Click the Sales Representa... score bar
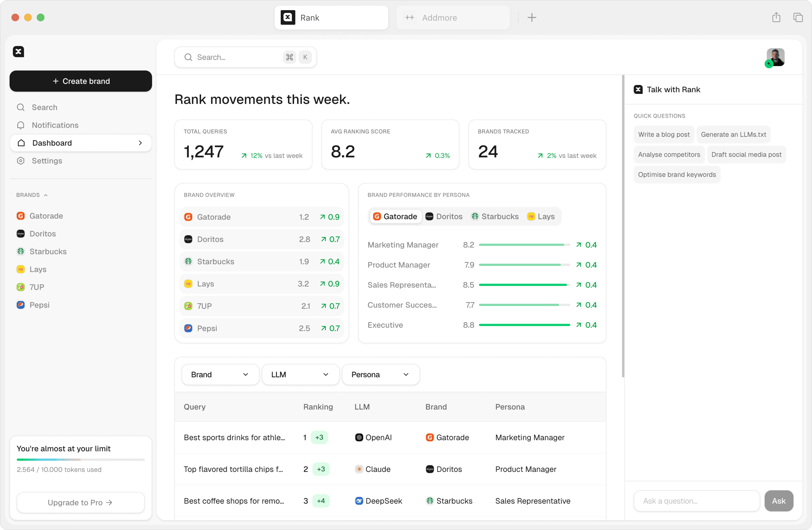 pyautogui.click(x=524, y=285)
